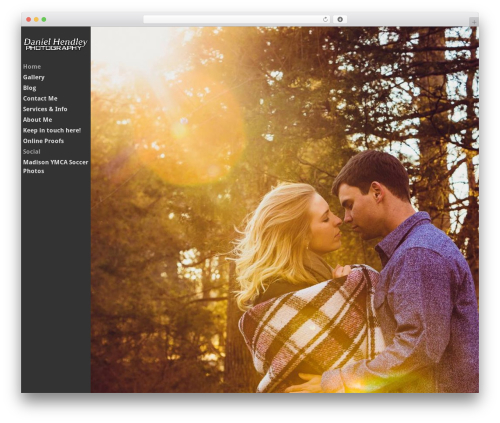This screenshot has height=423, width=500.
Task: Select Services & Info in sidebar
Action: pyautogui.click(x=45, y=109)
